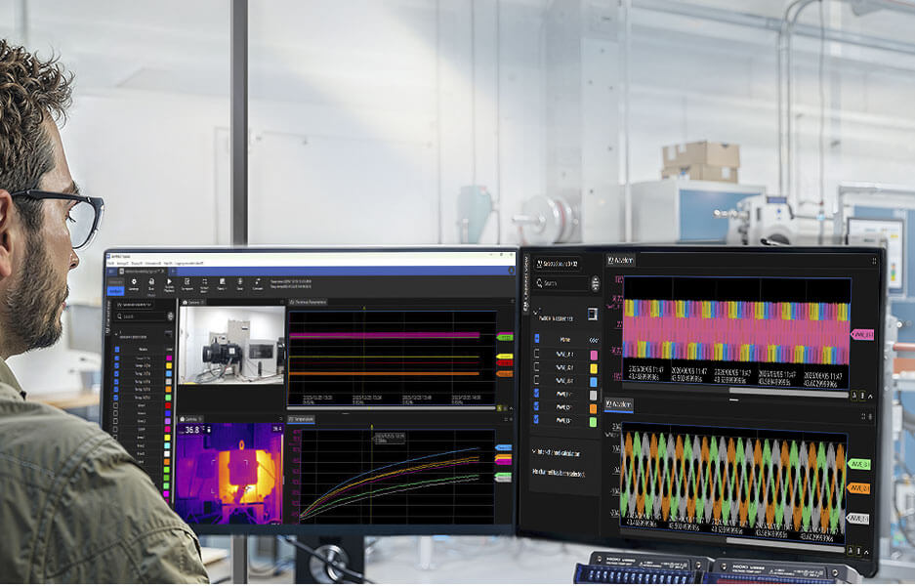Open the last item in the window menu bar
The height and width of the screenshot is (588, 915).
click(x=190, y=264)
